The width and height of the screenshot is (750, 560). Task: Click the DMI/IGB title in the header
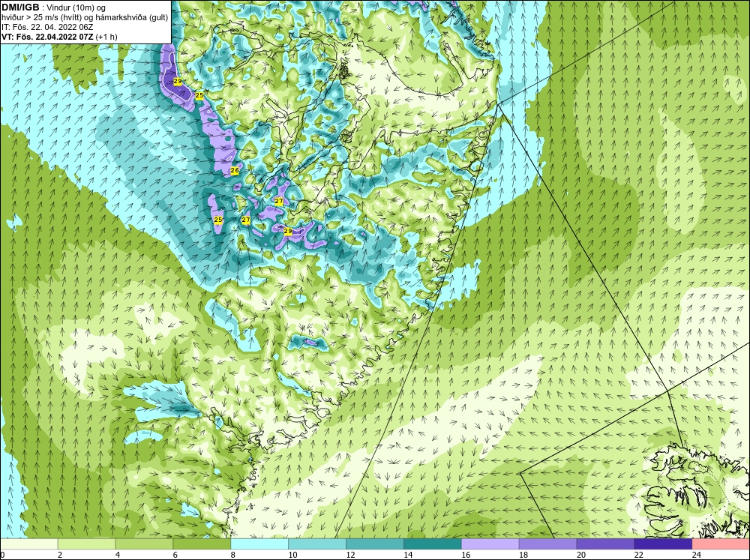click(x=20, y=7)
